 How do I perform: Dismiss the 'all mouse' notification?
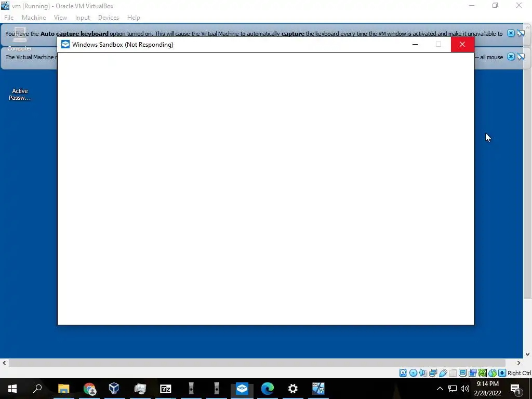[x=511, y=57]
